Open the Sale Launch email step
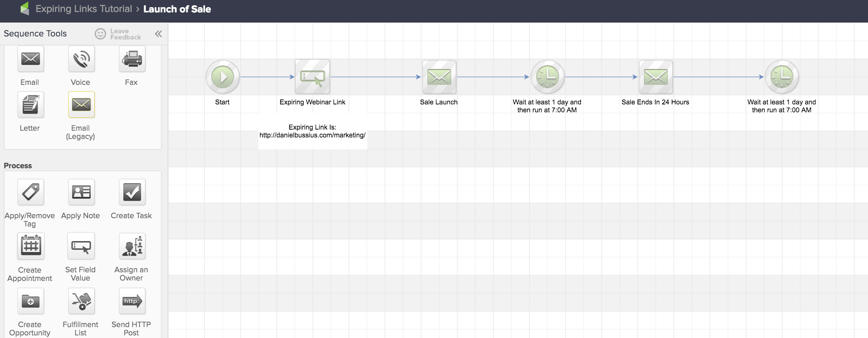Viewport: 868px width, 338px height. pos(439,76)
